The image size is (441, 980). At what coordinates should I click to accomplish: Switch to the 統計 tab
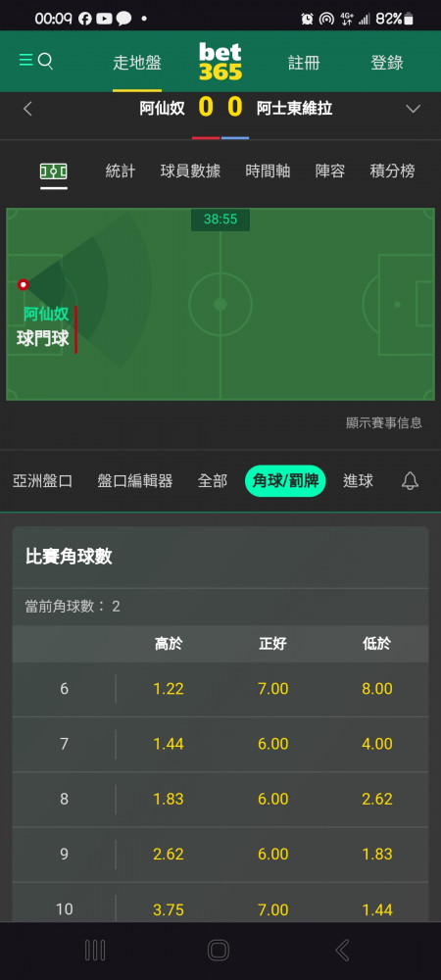coord(121,171)
